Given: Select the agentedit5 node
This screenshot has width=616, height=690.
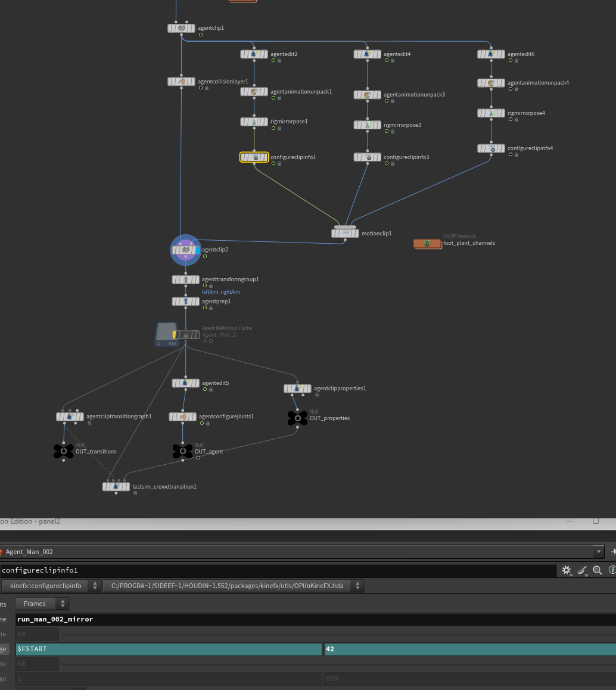Looking at the screenshot, I should coord(185,383).
